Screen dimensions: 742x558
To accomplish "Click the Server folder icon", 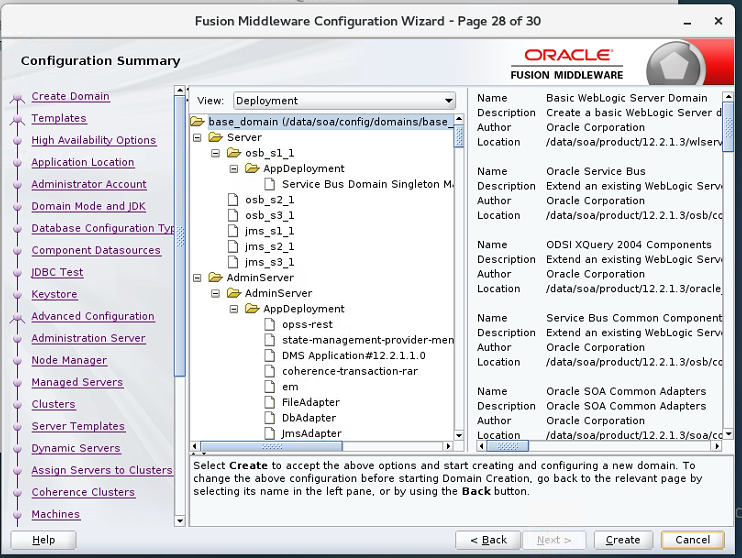I will point(215,137).
